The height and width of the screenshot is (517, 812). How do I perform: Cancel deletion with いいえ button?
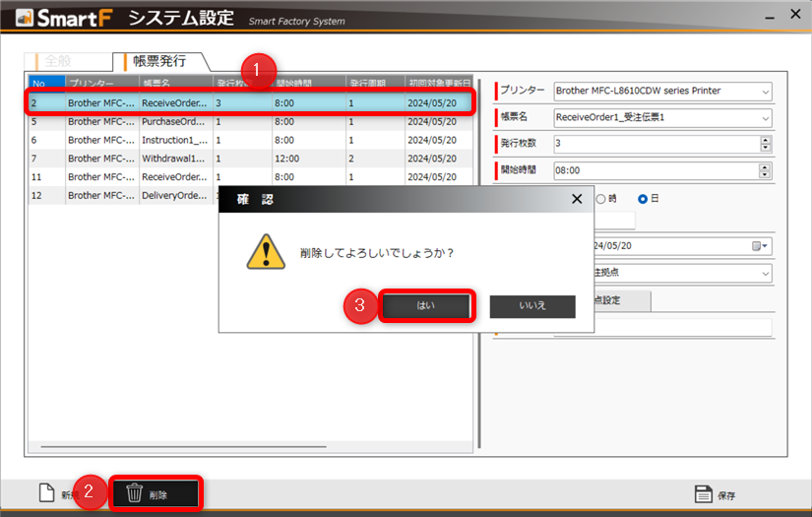532,306
